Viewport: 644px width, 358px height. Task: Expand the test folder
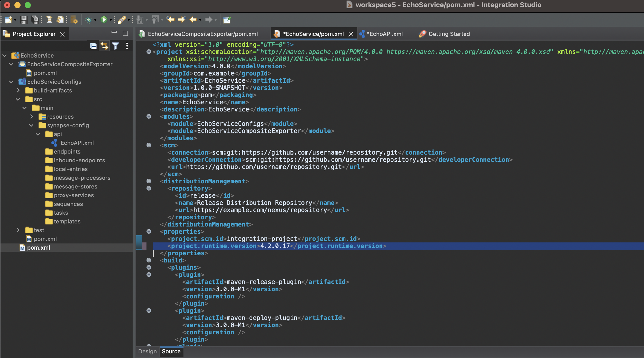click(x=18, y=230)
